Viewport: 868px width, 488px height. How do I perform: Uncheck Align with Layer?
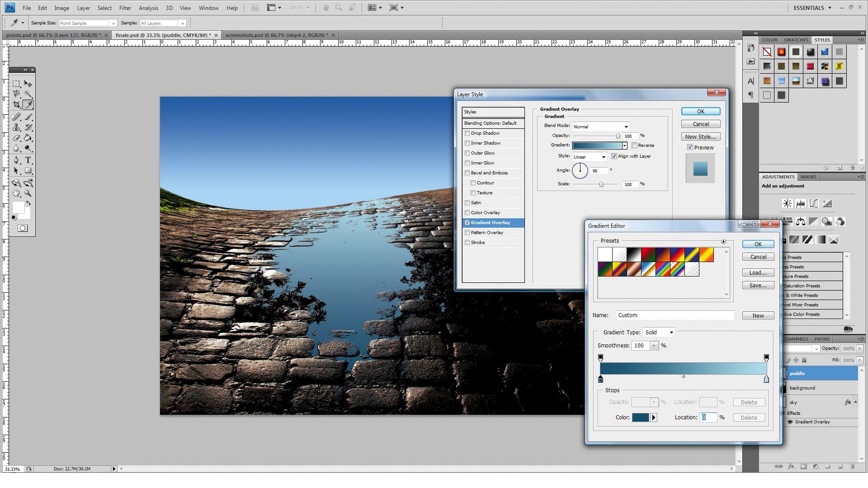click(x=614, y=156)
